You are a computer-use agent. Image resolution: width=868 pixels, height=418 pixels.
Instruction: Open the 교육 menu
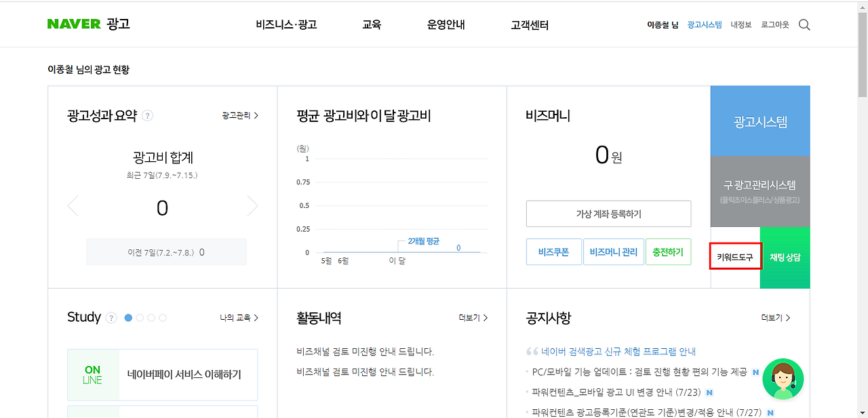coord(372,25)
